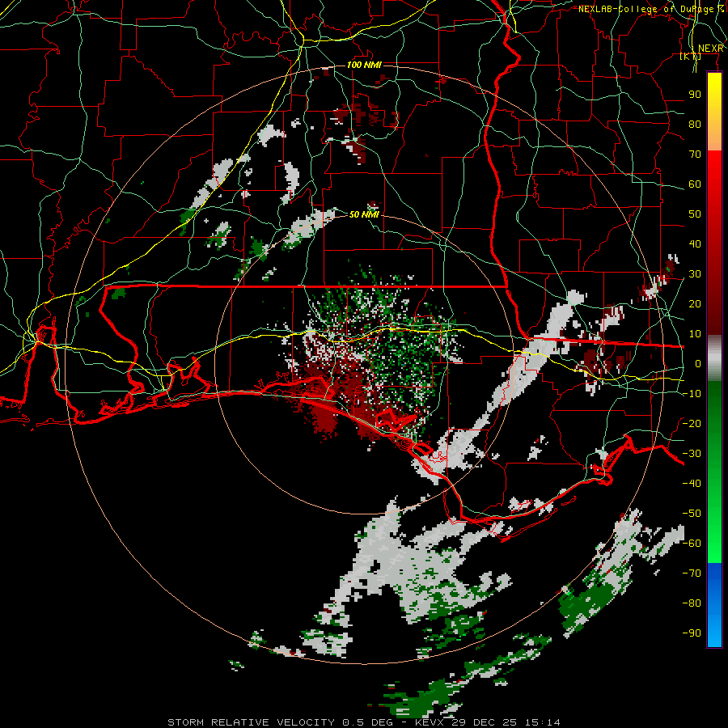The height and width of the screenshot is (728, 728).
Task: Click the 10 label on the velocity scale
Action: (695, 334)
